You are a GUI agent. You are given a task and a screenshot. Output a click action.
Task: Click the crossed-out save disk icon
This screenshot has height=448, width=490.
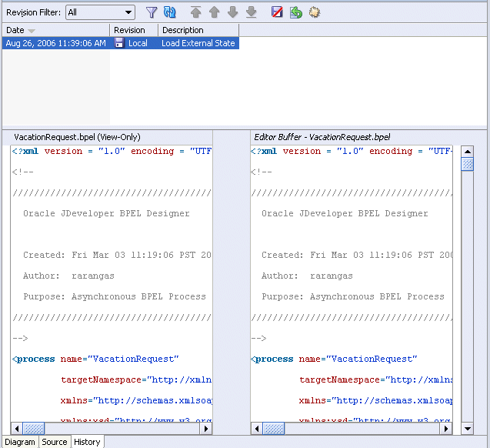coord(277,12)
